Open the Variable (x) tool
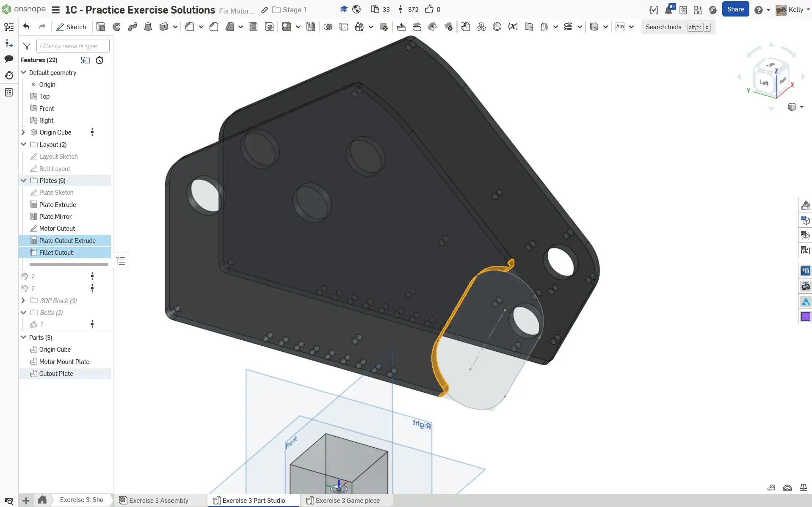Image resolution: width=812 pixels, height=507 pixels. tap(513, 27)
